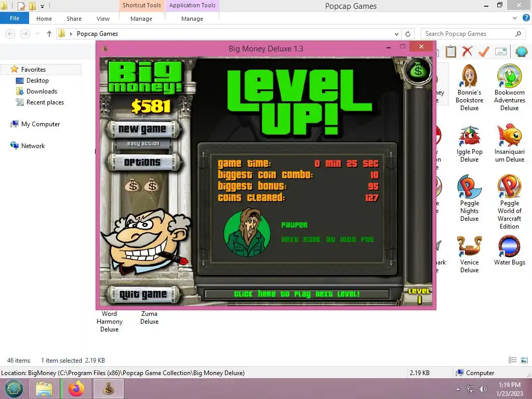Click the Back navigation arrow
Image resolution: width=532 pixels, height=399 pixels.
click(x=10, y=34)
